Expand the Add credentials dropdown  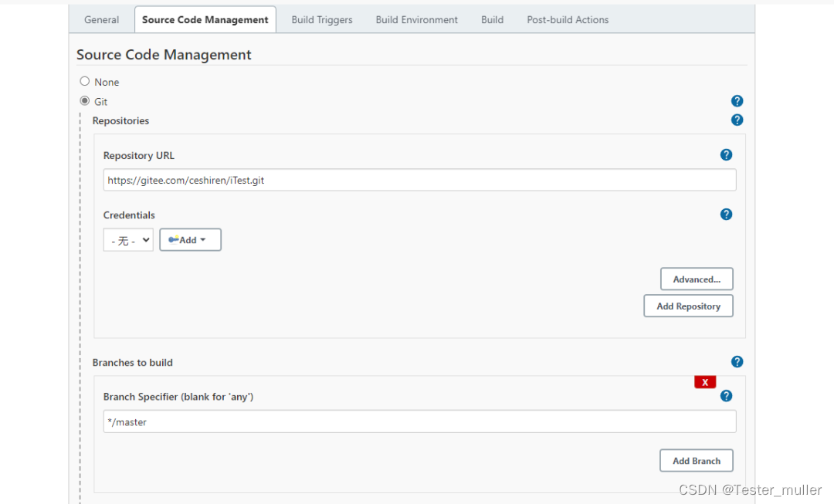[x=190, y=240]
